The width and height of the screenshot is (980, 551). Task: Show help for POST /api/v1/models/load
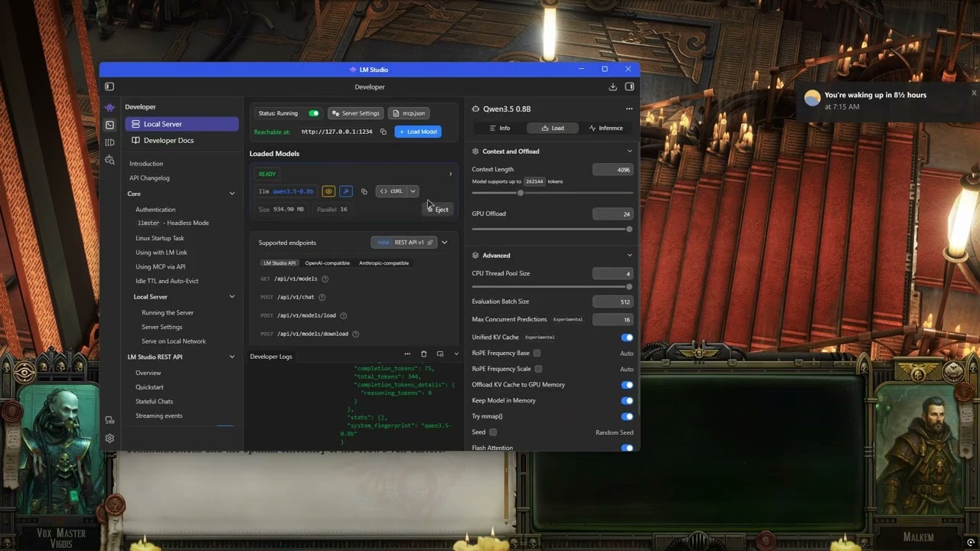point(343,315)
